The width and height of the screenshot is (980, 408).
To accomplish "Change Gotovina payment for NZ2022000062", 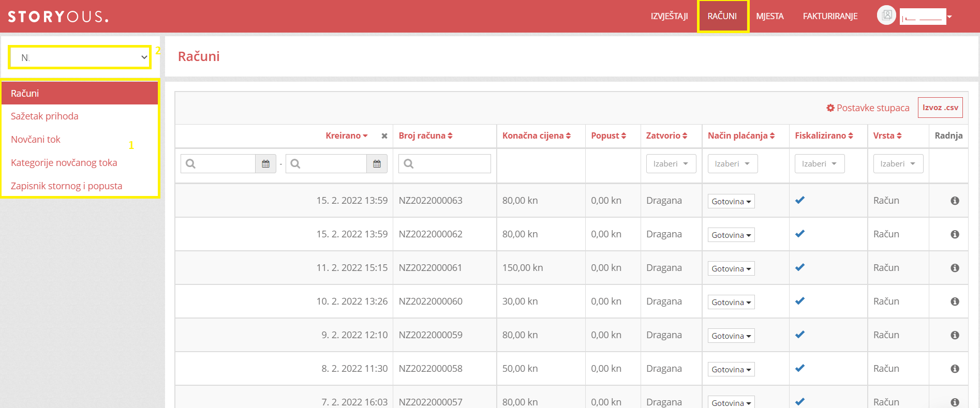I will (731, 235).
